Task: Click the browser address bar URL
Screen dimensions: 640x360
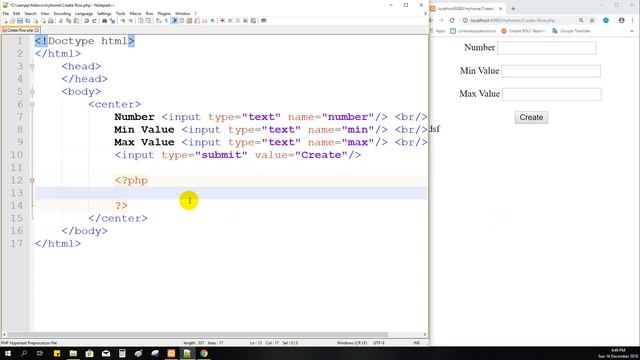Action: (x=512, y=20)
